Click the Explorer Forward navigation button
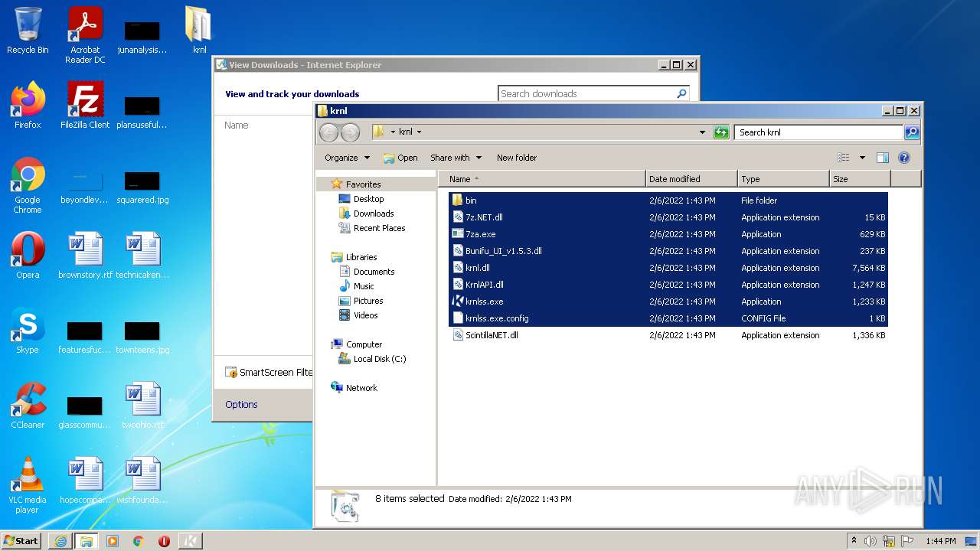 [x=350, y=132]
